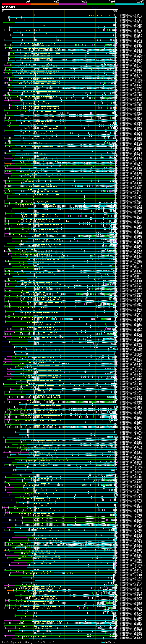The height and width of the screenshot is (644, 146).
Task: Open hit UniRef100_Q55FI2
Action: pyautogui.click(x=131, y=65)
